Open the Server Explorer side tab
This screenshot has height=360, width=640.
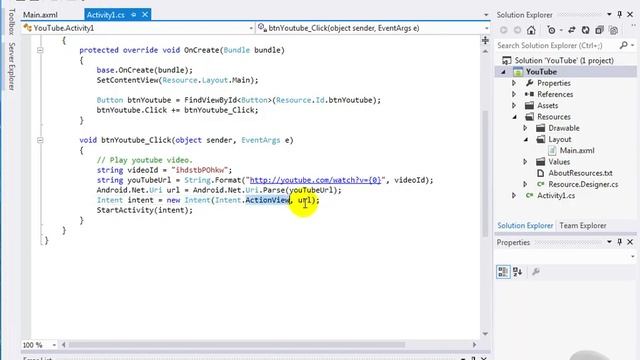coord(12,66)
